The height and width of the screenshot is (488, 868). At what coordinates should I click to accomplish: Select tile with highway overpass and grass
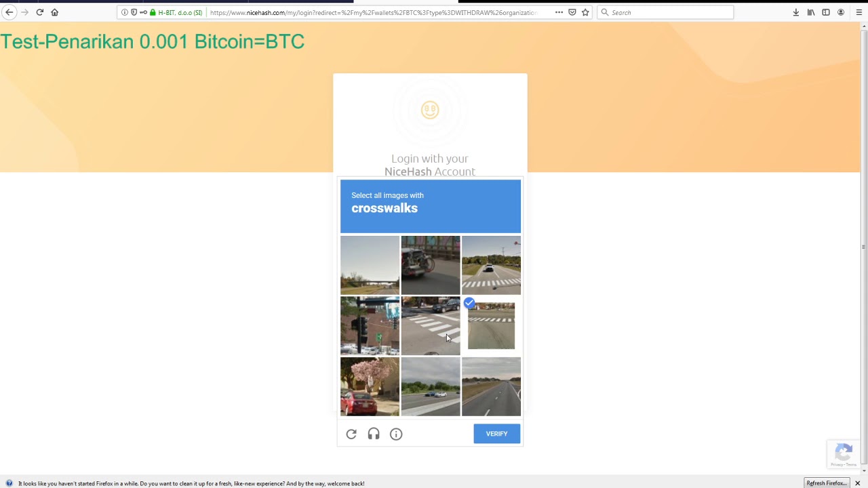click(x=370, y=265)
